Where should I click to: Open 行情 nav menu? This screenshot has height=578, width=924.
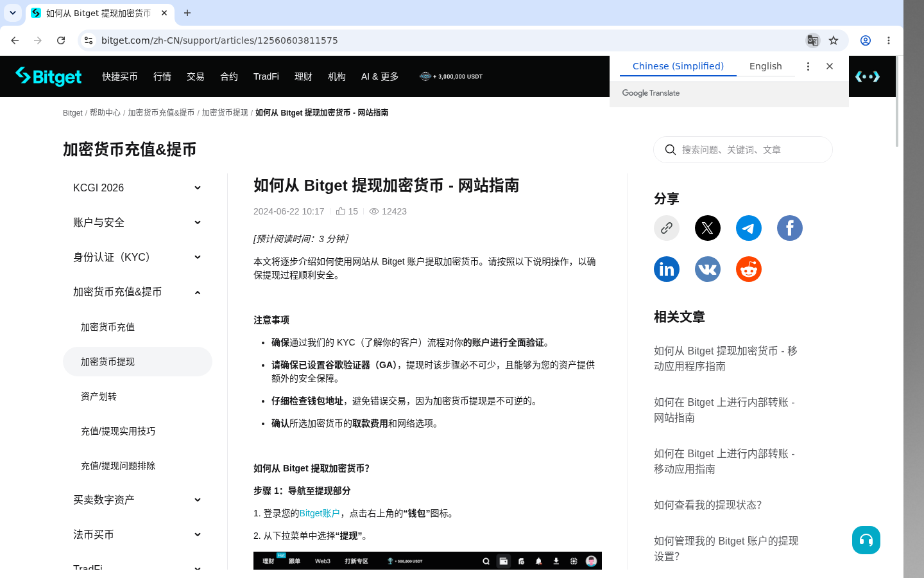[x=162, y=76]
